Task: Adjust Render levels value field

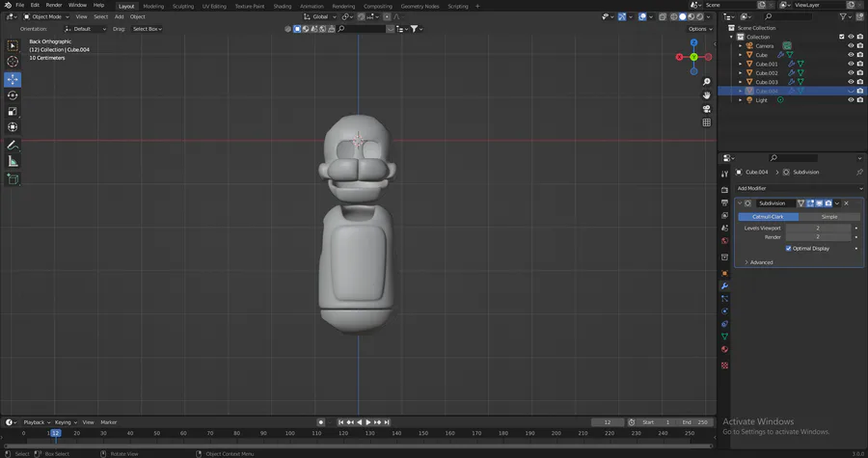Action: [x=818, y=237]
